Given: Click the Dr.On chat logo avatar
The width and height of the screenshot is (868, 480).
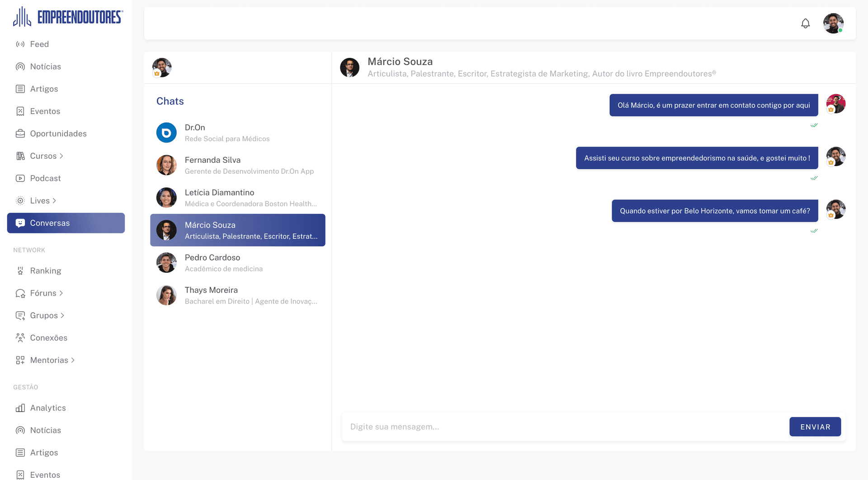Looking at the screenshot, I should click(x=166, y=133).
